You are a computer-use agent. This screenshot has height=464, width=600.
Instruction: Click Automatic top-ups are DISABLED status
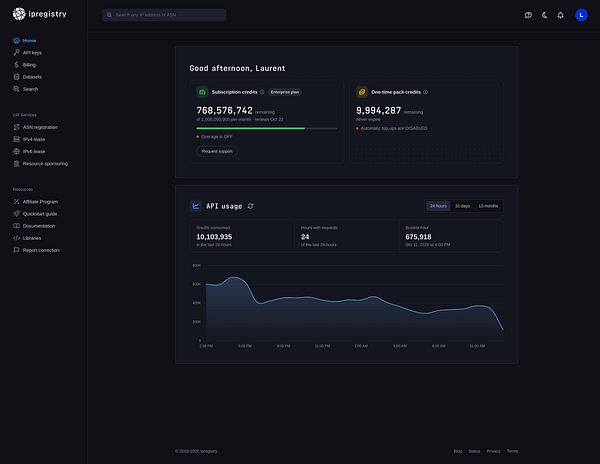point(392,128)
